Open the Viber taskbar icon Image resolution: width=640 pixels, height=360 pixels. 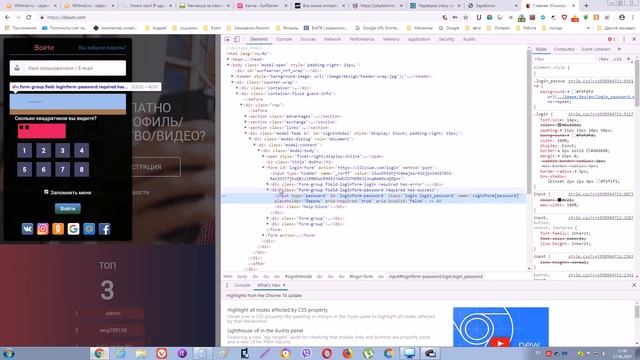306,353
